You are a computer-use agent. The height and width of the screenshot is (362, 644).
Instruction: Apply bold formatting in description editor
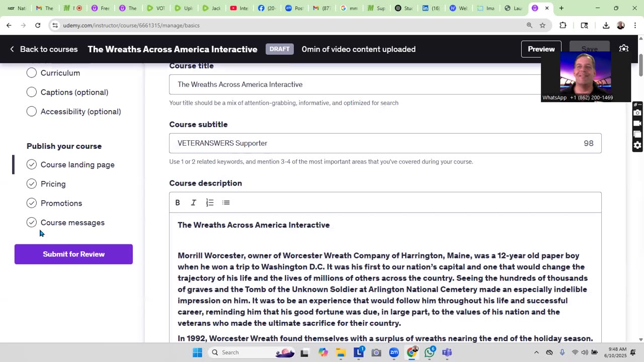[178, 203]
